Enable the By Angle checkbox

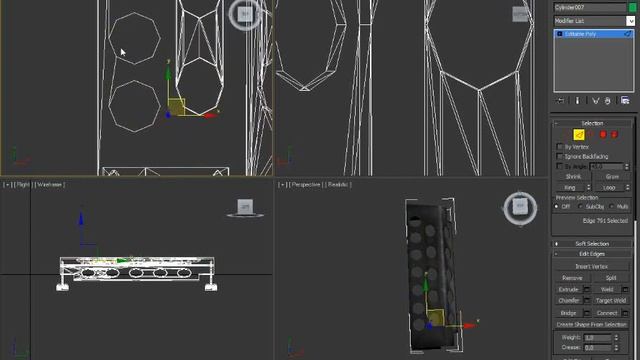[x=560, y=166]
